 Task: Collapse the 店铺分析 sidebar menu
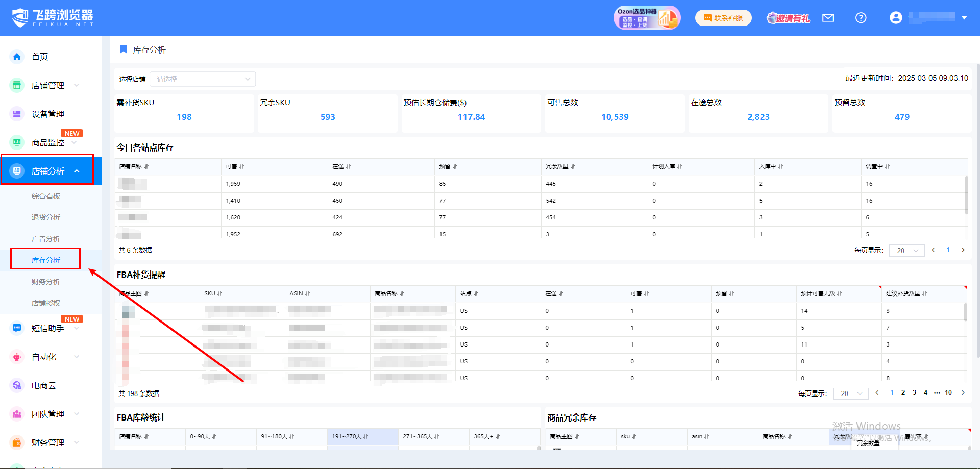click(77, 171)
